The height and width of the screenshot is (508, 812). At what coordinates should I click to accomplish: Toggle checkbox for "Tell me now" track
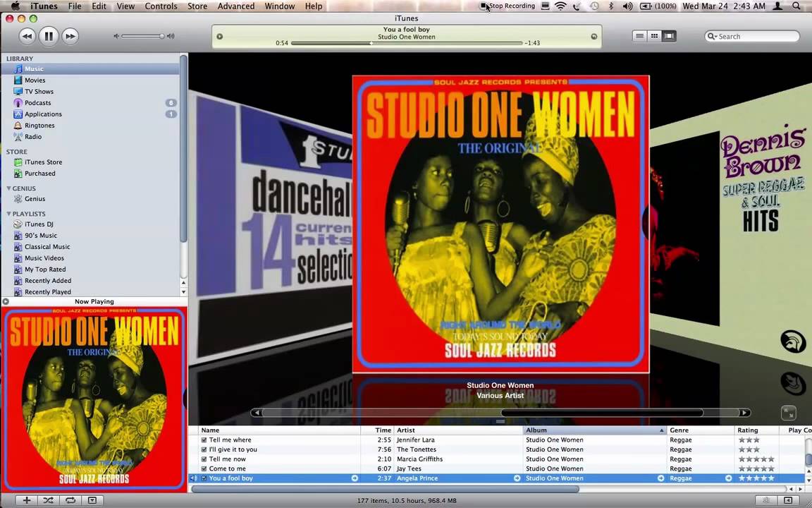(204, 459)
